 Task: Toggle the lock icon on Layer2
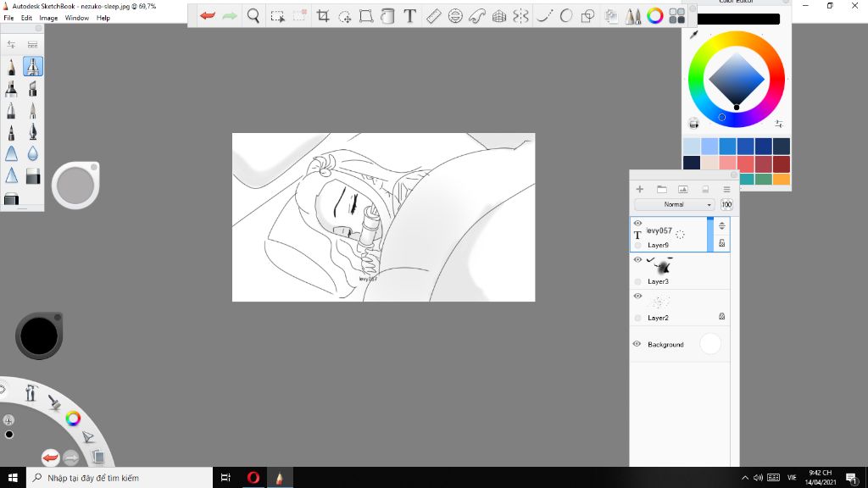tap(722, 316)
